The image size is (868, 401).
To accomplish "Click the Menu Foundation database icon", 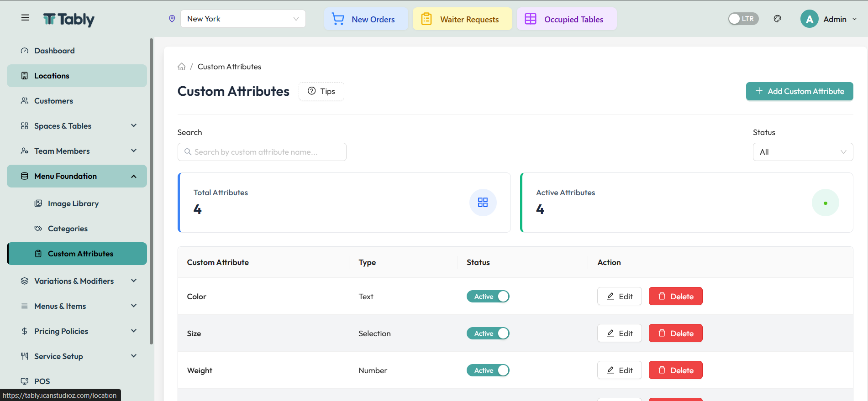I will [x=25, y=176].
